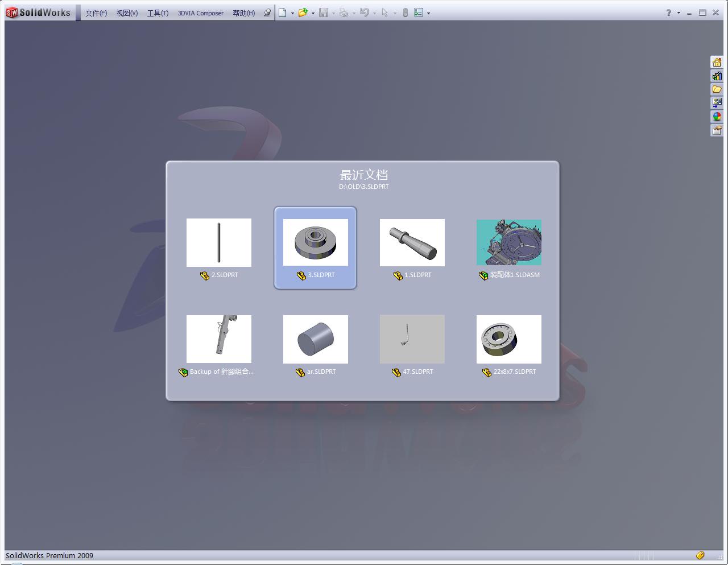Activate the Select cursor tool
The height and width of the screenshot is (565, 728).
tap(384, 13)
